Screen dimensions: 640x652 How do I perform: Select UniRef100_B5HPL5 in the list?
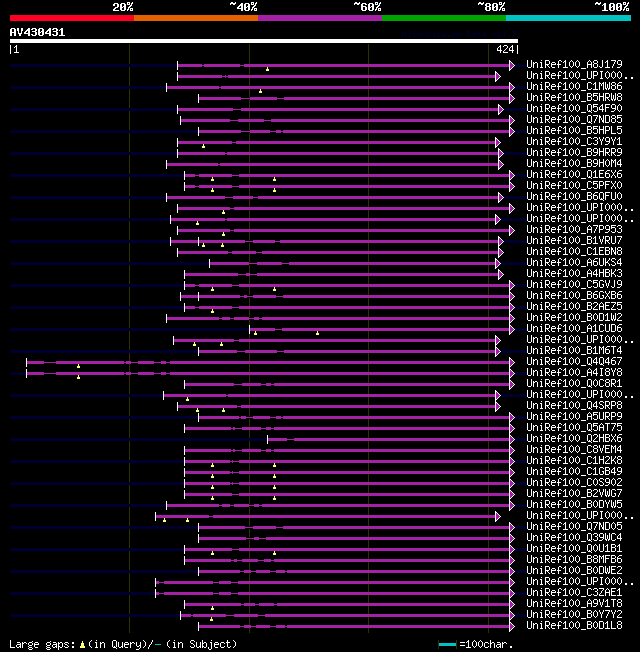pyautogui.click(x=574, y=131)
